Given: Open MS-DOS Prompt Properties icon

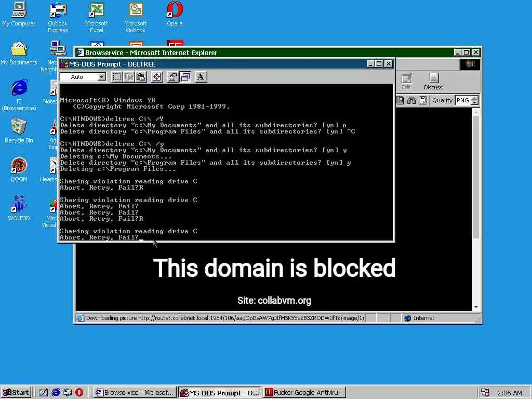Looking at the screenshot, I should [x=172, y=77].
